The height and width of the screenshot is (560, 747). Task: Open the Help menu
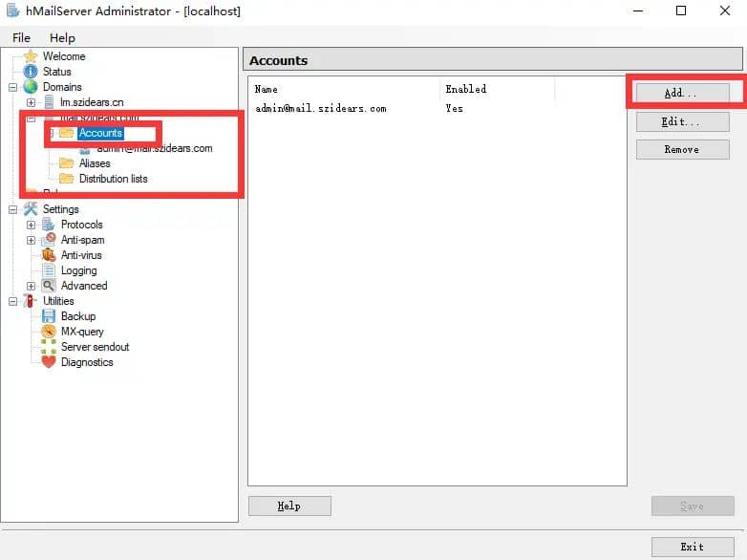(62, 38)
